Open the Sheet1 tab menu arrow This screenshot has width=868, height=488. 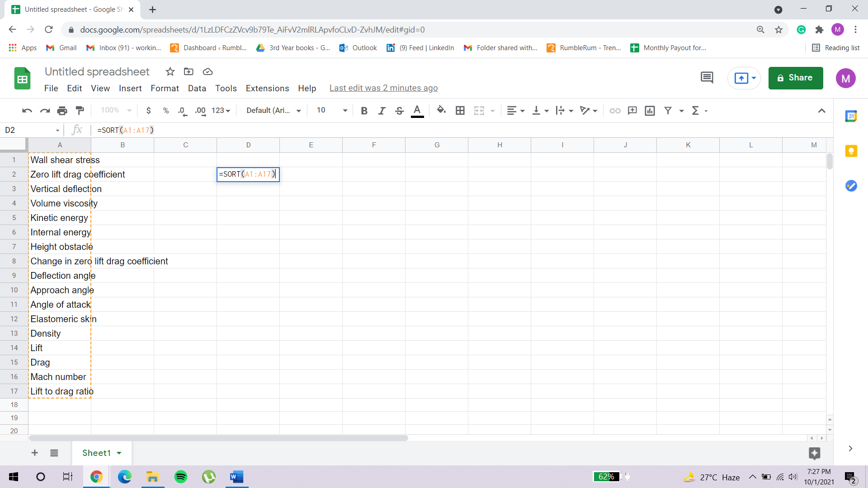pos(119,453)
